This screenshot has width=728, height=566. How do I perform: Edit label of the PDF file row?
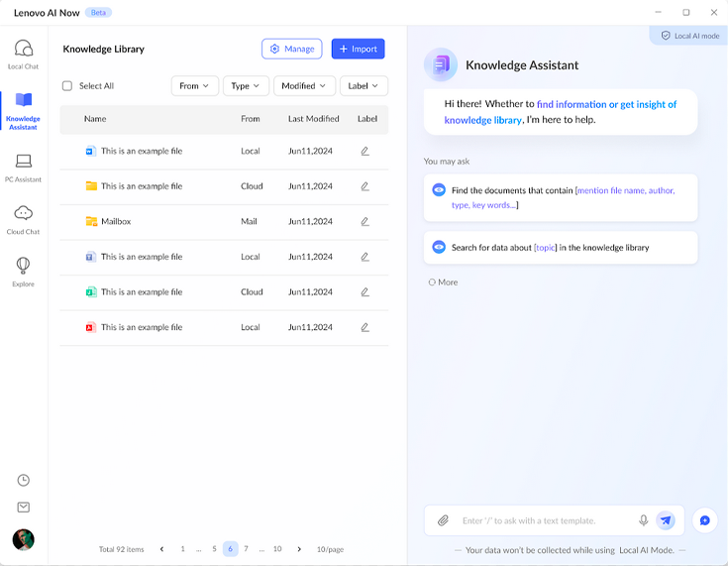tap(364, 328)
